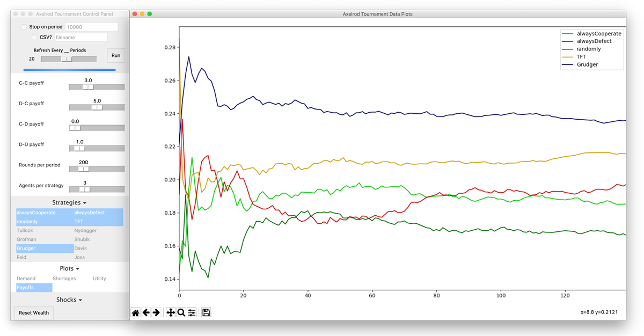This screenshot has height=336, width=644.
Task: Click the Reset Wealth button
Action: [x=34, y=313]
